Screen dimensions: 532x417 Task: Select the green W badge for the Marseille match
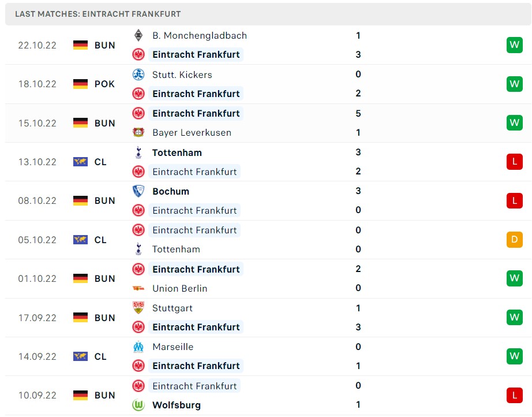pyautogui.click(x=514, y=356)
